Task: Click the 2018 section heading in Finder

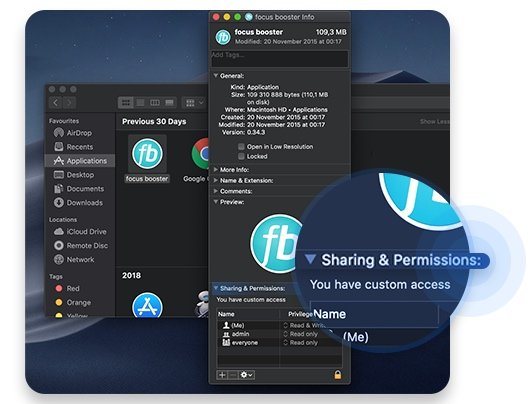Action: (131, 276)
